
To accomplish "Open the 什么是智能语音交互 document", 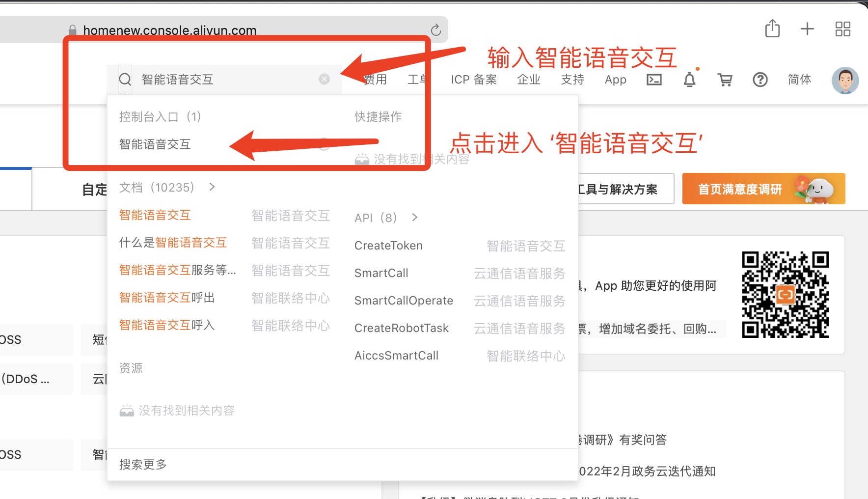I will coord(173,243).
